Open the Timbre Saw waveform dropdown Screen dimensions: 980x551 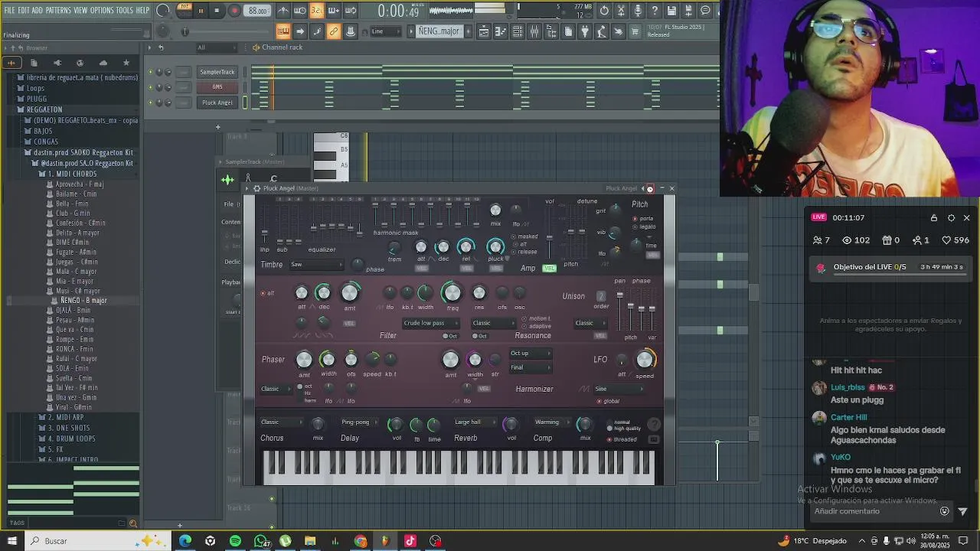pyautogui.click(x=315, y=265)
